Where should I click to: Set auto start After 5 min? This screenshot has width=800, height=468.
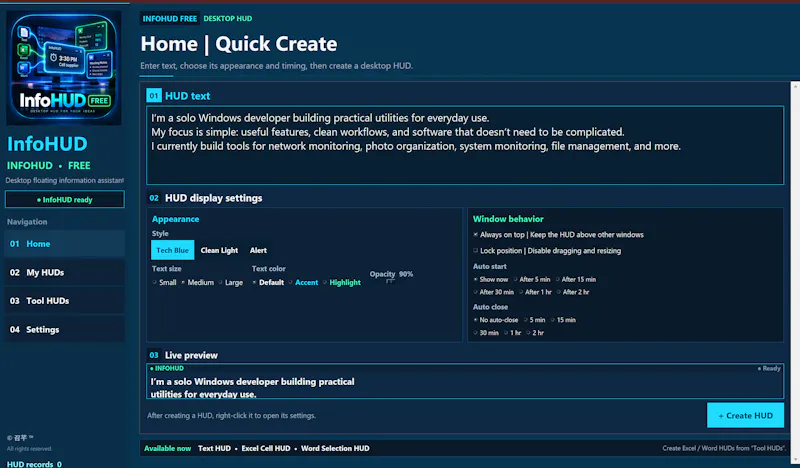(x=532, y=279)
